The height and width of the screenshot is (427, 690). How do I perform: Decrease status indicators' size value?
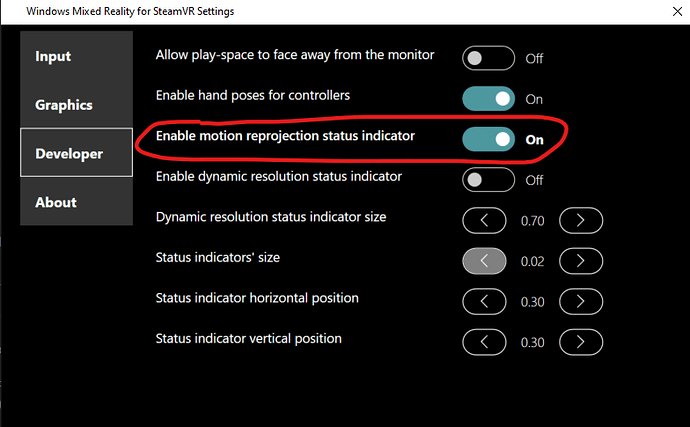[484, 260]
